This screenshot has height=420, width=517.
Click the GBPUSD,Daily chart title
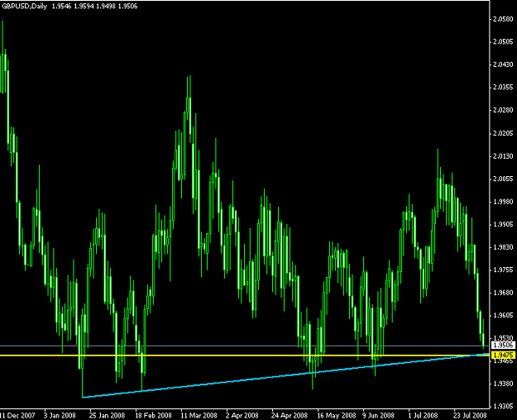click(24, 7)
